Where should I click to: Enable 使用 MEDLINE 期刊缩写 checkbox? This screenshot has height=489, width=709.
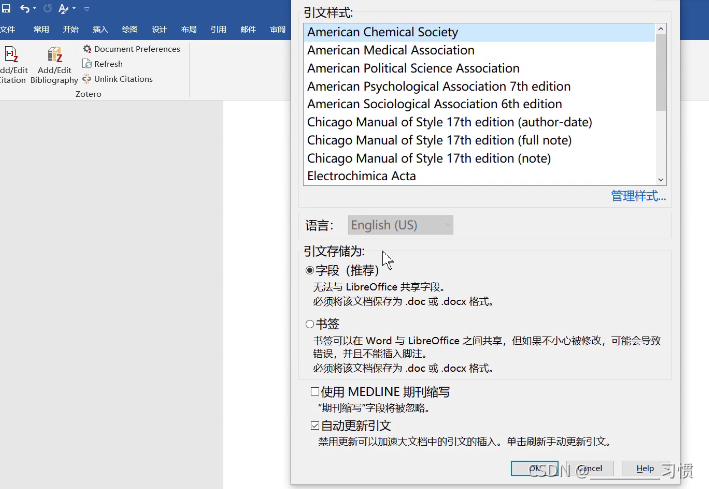click(x=315, y=392)
